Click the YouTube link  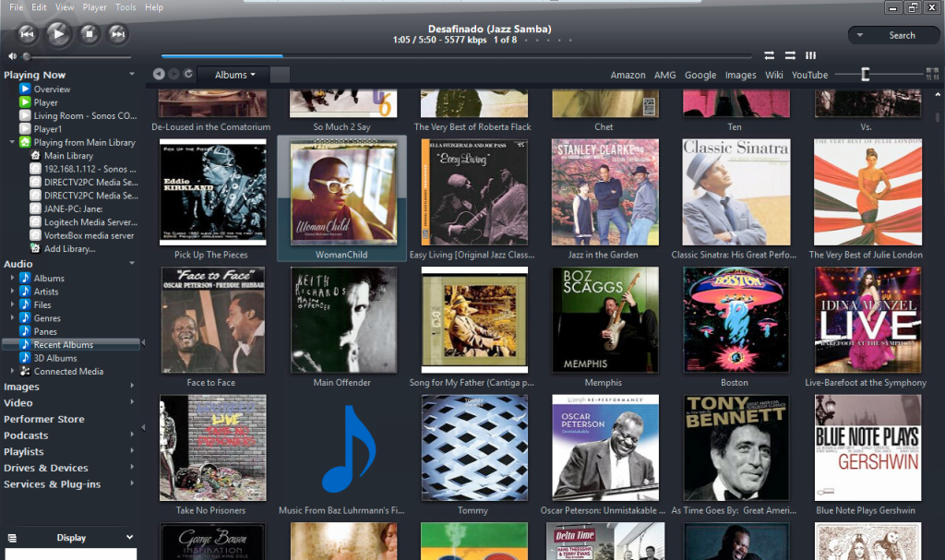click(x=809, y=75)
